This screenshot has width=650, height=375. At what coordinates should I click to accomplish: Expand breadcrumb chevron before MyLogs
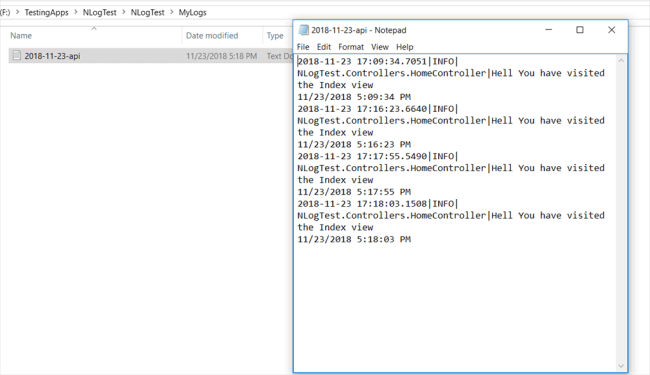pyautogui.click(x=172, y=12)
